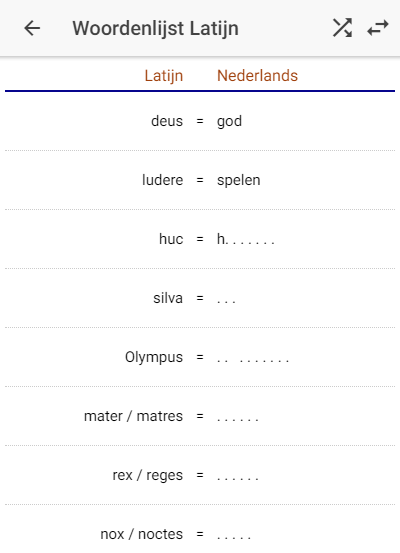
Task: Swap the Latijn and Nederlands columns
Action: pyautogui.click(x=378, y=28)
